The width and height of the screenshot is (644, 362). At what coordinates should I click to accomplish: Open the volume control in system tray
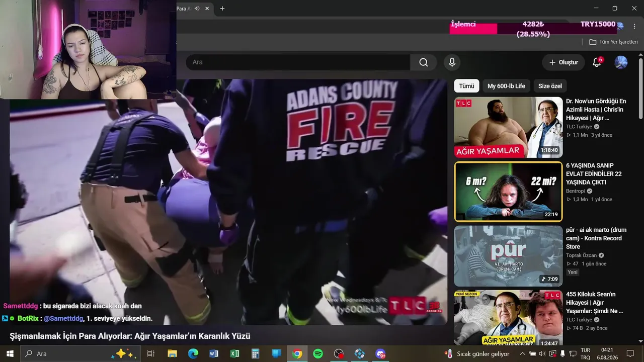coord(542,353)
